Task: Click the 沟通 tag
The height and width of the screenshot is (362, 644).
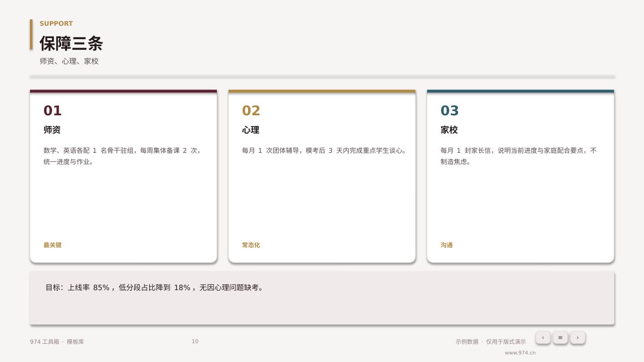Action: click(447, 245)
